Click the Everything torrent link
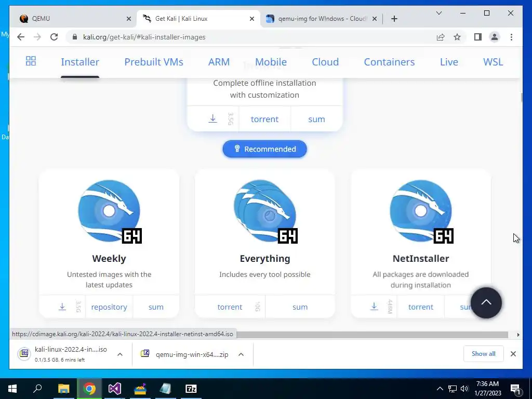 230,307
